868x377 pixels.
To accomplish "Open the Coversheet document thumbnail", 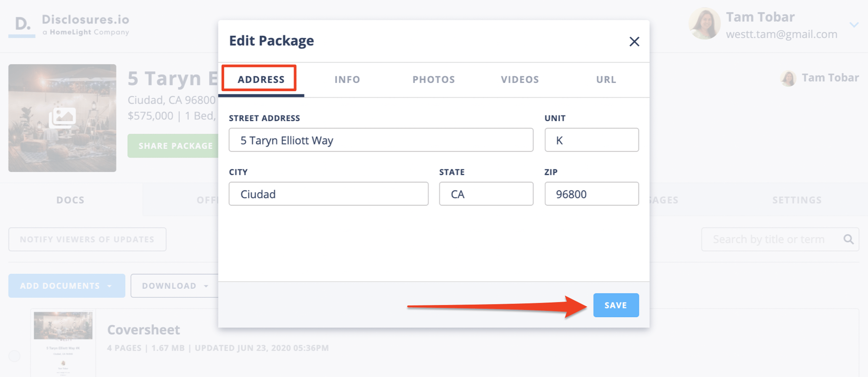I will point(63,343).
